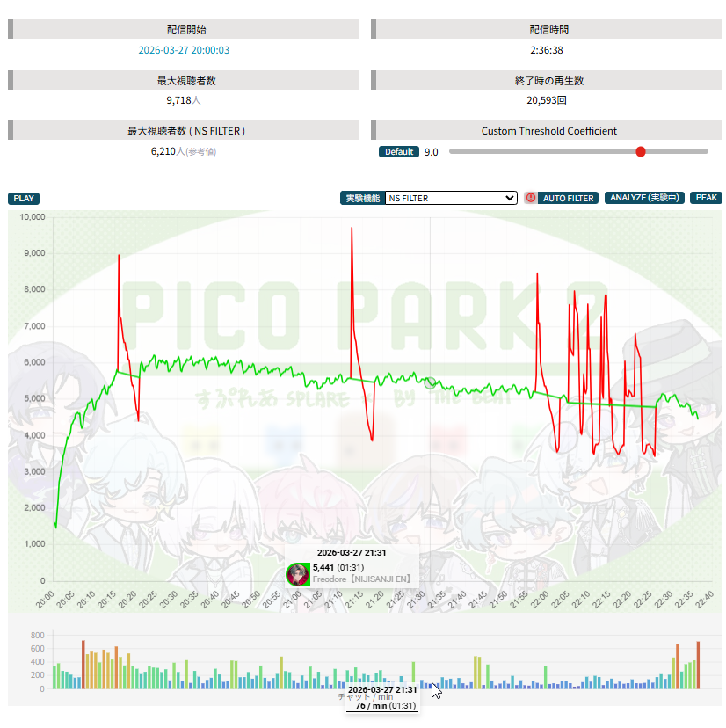Screen dimensions: 726x728
Task: Click the 実験機能 label button
Action: click(x=362, y=198)
